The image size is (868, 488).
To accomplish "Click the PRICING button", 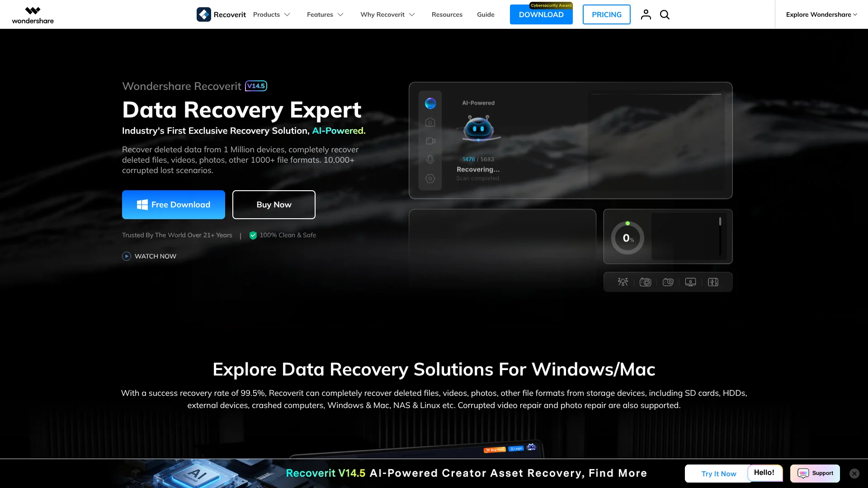I will coord(607,14).
